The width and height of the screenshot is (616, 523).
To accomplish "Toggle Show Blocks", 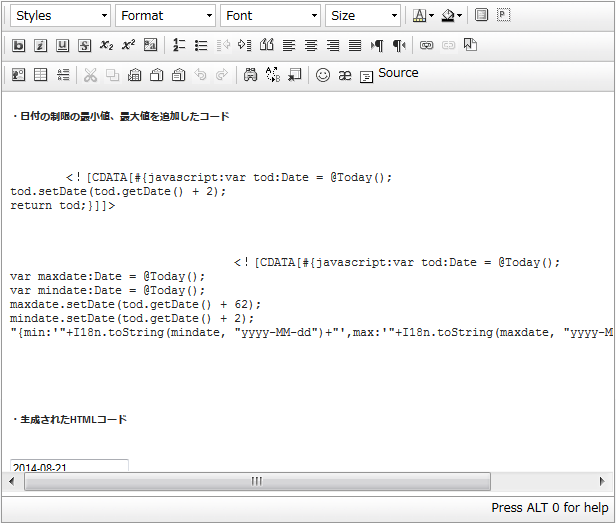I will (x=503, y=15).
